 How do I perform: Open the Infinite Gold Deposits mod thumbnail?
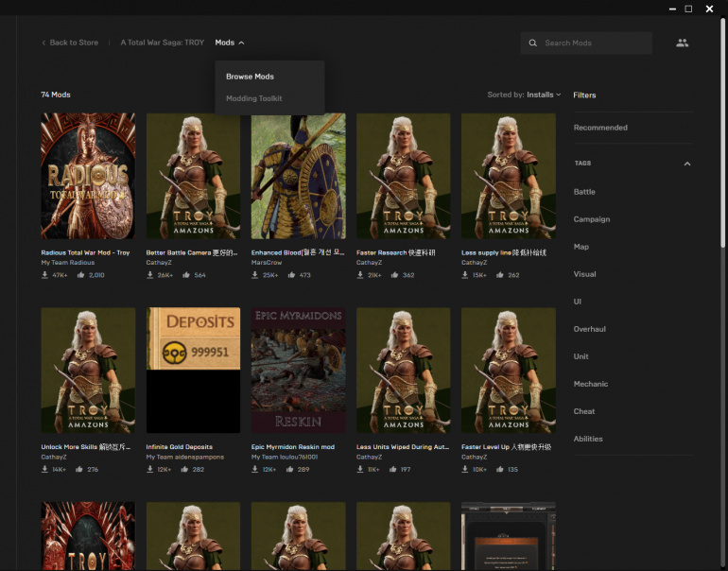click(x=193, y=370)
